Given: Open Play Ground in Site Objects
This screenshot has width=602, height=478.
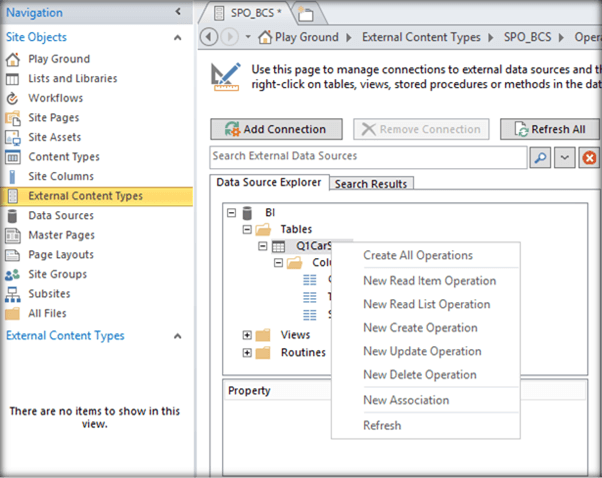Looking at the screenshot, I should tap(59, 59).
